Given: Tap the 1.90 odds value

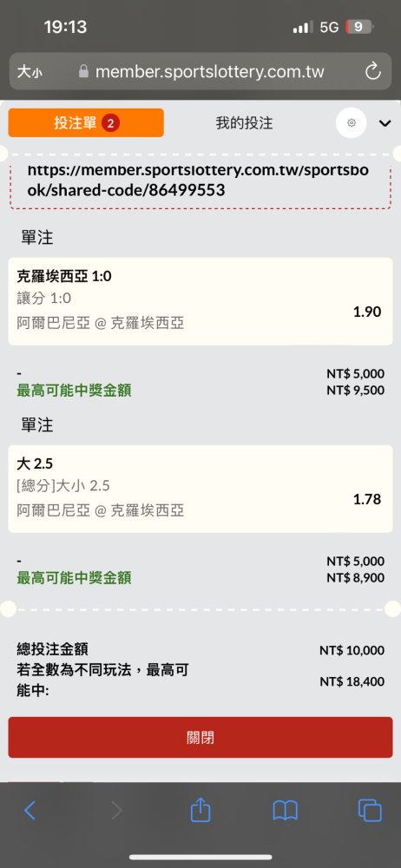Looking at the screenshot, I should 367,312.
